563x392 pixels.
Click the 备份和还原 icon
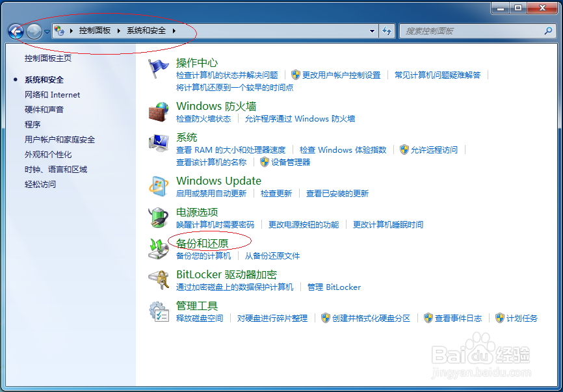[x=158, y=249]
